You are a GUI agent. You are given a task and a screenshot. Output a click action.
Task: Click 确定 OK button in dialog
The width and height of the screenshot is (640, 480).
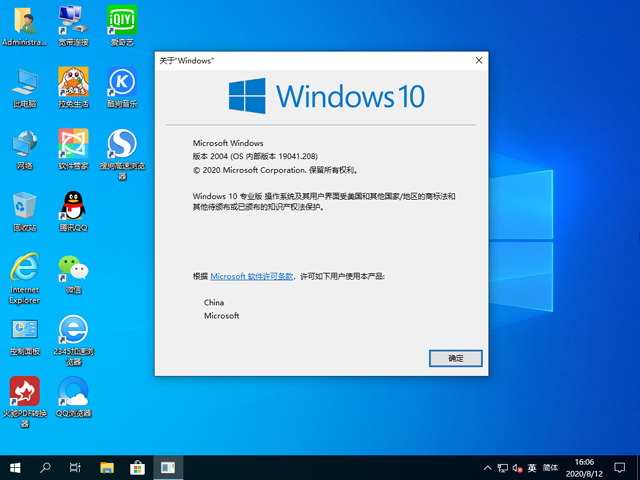click(456, 358)
